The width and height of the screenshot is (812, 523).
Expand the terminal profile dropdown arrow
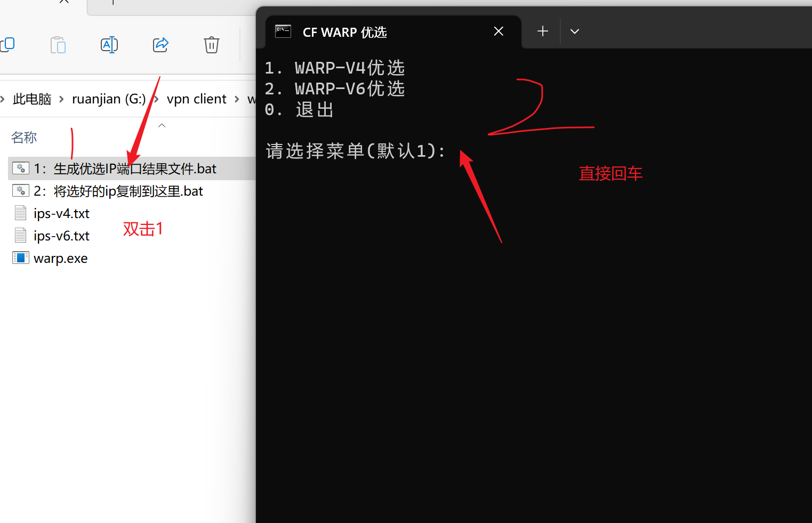coord(575,31)
